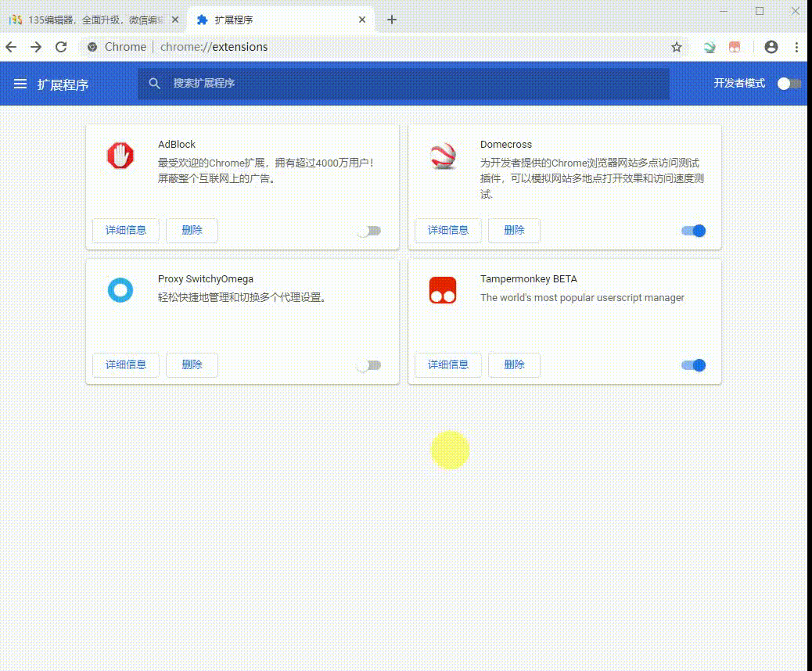812x671 pixels.
Task: Click 删除 for AdBlock
Action: click(192, 231)
